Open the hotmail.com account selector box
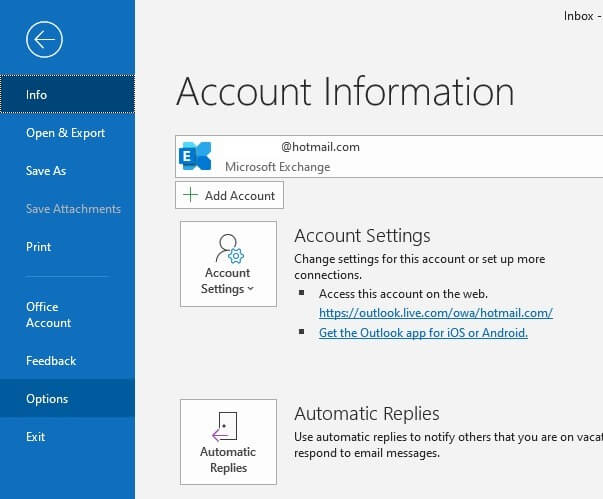 tap(389, 156)
